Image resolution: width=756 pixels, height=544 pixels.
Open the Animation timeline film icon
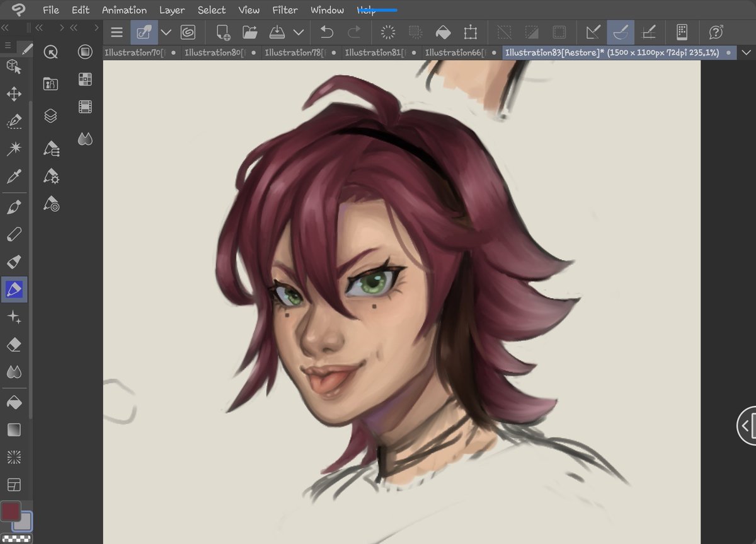click(x=85, y=107)
